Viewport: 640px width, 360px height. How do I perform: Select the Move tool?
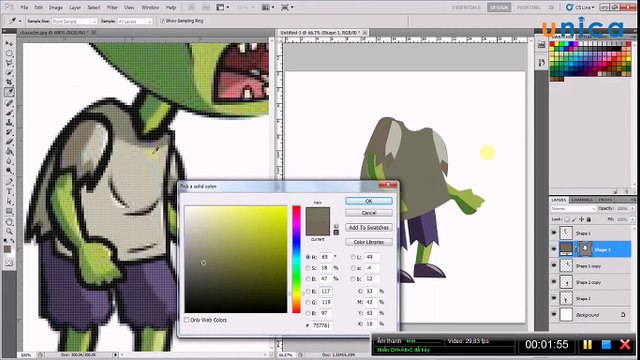[9, 43]
